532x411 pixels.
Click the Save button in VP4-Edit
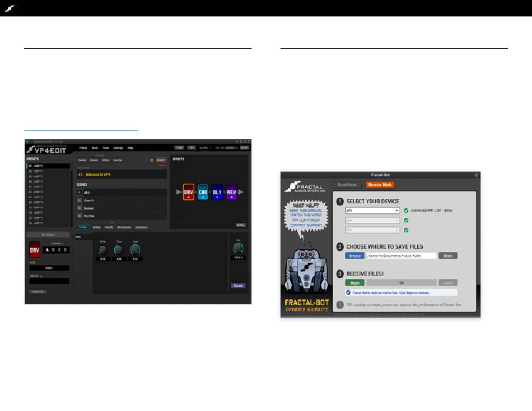click(x=161, y=160)
